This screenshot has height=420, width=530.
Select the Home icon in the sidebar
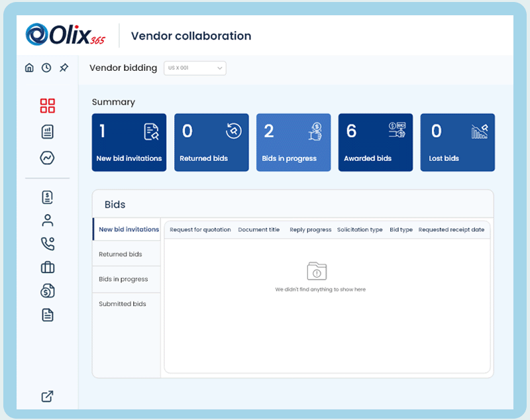29,67
